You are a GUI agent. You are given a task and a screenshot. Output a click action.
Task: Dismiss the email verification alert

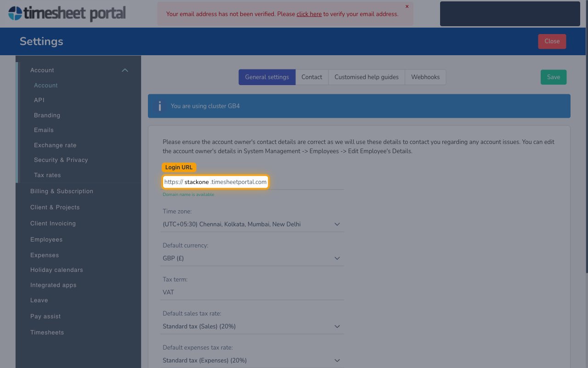click(407, 6)
